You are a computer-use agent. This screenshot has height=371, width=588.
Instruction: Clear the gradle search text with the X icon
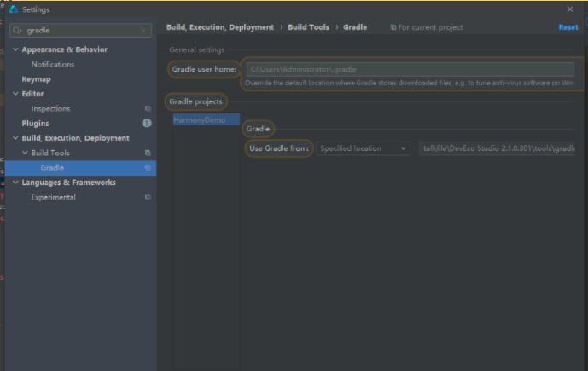coord(143,31)
